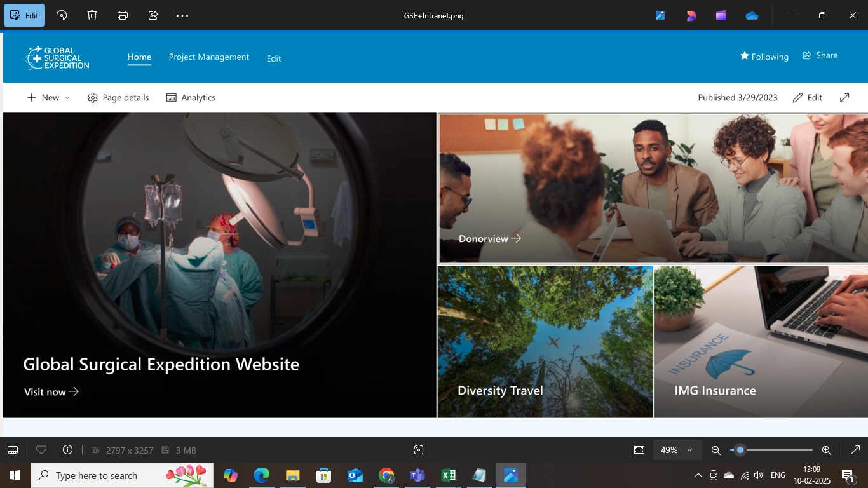Print the image using the printer icon

tap(123, 15)
